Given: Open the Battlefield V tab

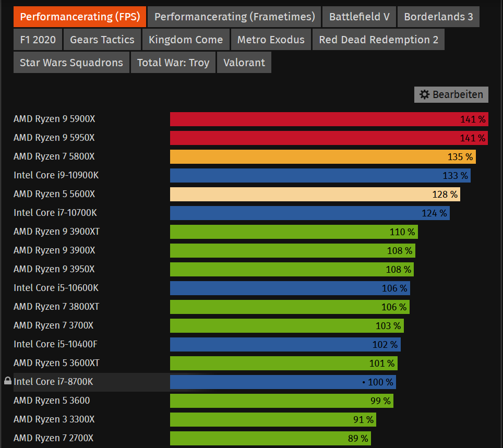Looking at the screenshot, I should tap(360, 17).
